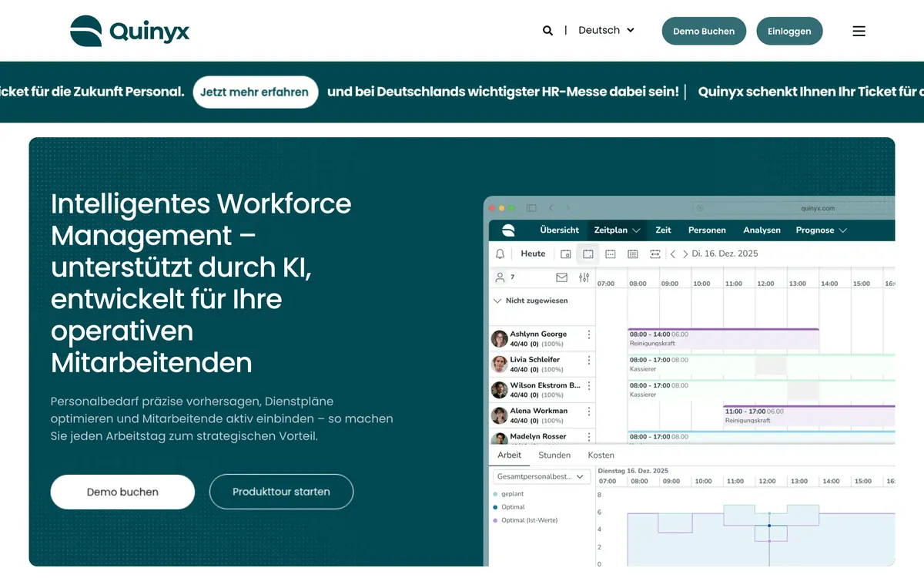Open three-dot menu for Ashlynn George
This screenshot has width=924, height=578.
pos(589,334)
